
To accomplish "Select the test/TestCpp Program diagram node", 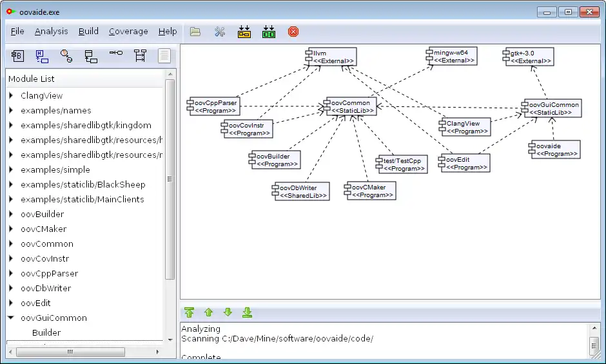I will [x=402, y=164].
